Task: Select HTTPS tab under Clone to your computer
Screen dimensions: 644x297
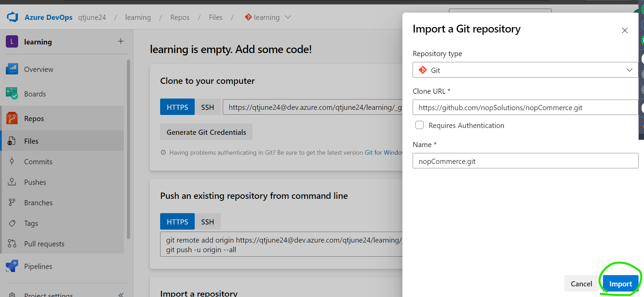Action: [x=177, y=107]
